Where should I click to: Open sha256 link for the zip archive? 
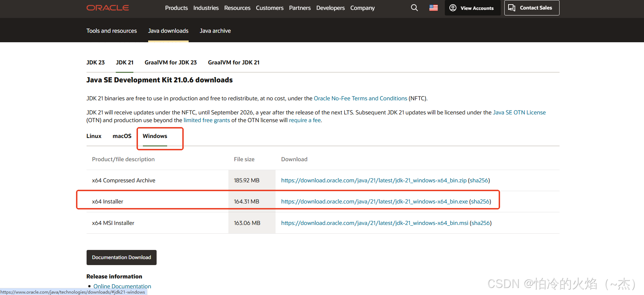point(479,180)
